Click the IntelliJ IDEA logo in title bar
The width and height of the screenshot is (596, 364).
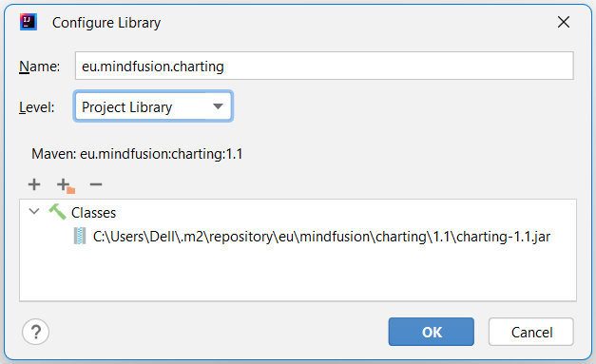point(29,22)
